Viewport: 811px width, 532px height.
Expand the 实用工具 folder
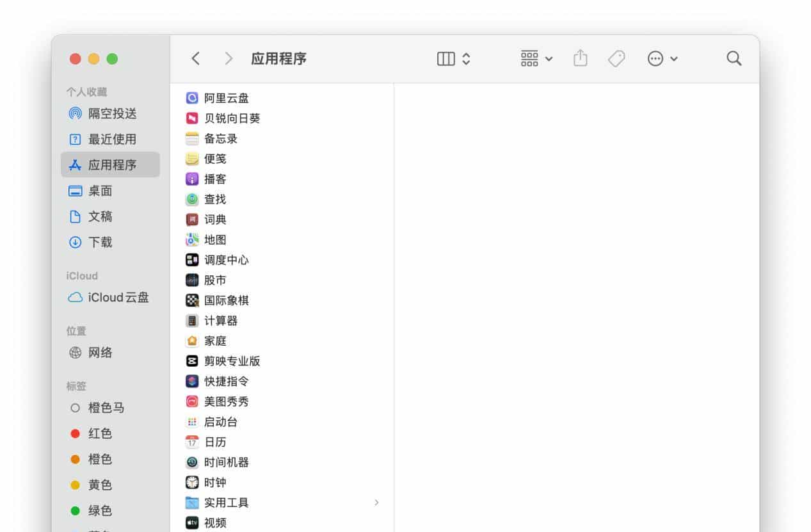pyautogui.click(x=376, y=503)
